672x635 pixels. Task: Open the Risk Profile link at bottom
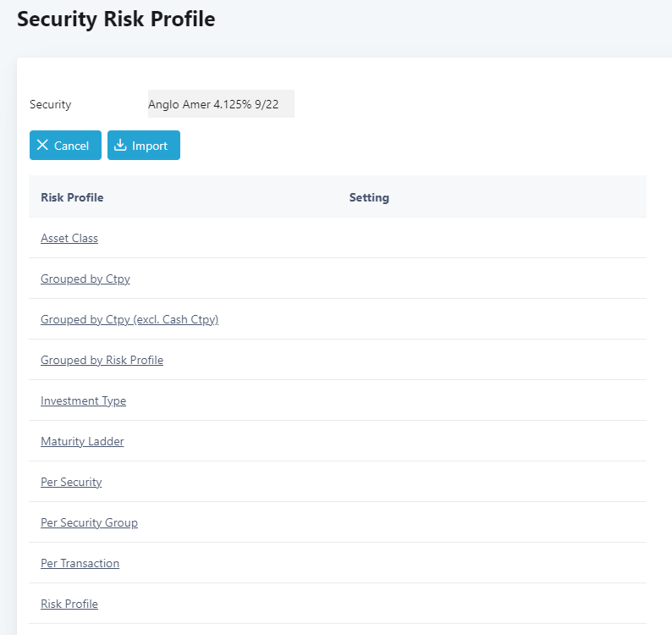pyautogui.click(x=69, y=604)
